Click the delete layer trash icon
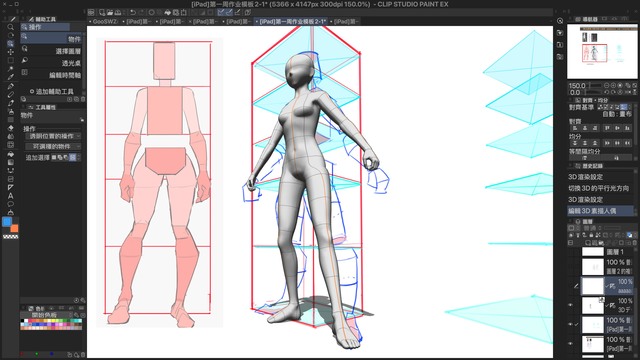This screenshot has width=640, height=360. coord(635,243)
